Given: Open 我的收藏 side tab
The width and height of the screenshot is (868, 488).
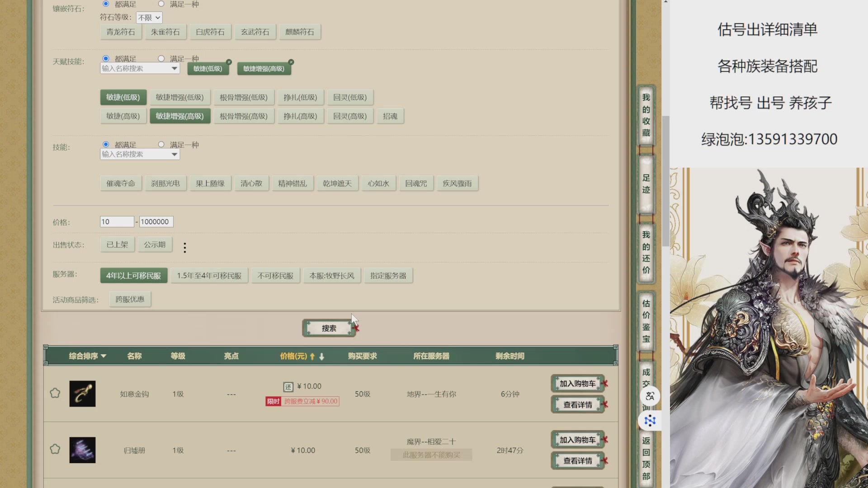Looking at the screenshot, I should [646, 115].
